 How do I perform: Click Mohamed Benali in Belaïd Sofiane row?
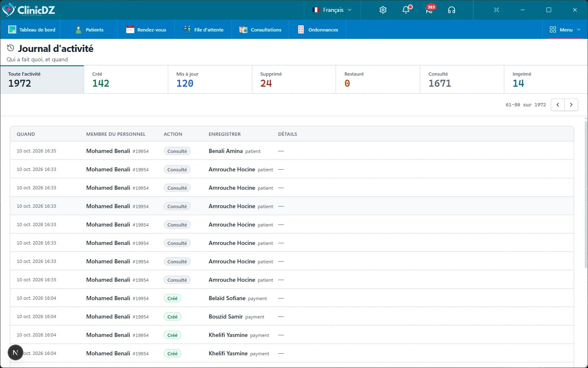coord(108,298)
